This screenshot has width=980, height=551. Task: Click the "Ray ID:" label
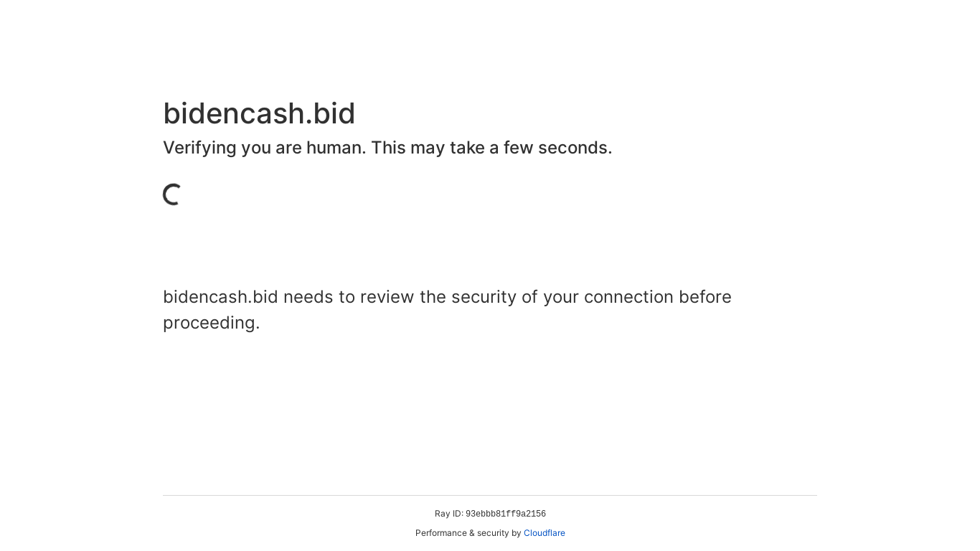pos(448,514)
